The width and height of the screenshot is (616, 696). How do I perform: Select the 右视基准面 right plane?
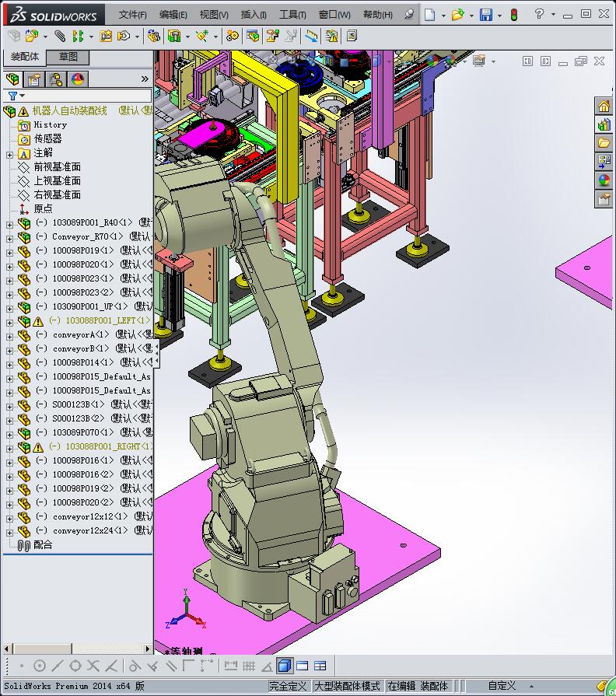click(x=58, y=195)
